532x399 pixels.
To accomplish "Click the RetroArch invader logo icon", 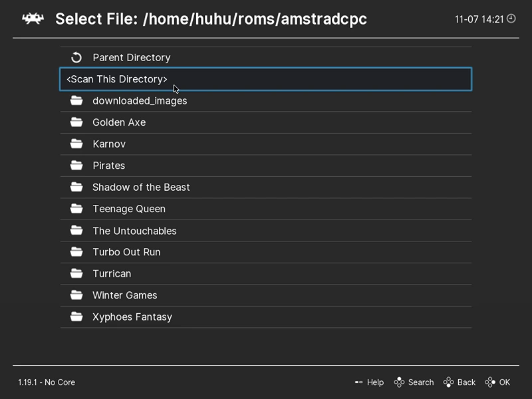I will [33, 19].
